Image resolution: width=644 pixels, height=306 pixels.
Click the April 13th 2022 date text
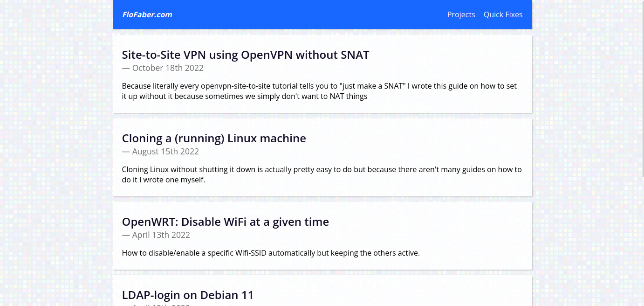click(156, 235)
